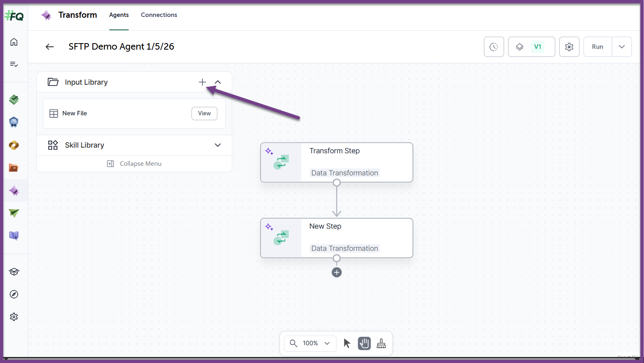Viewport: 644px width, 363px height.
Task: Collapse the Input Library section
Action: (x=218, y=82)
